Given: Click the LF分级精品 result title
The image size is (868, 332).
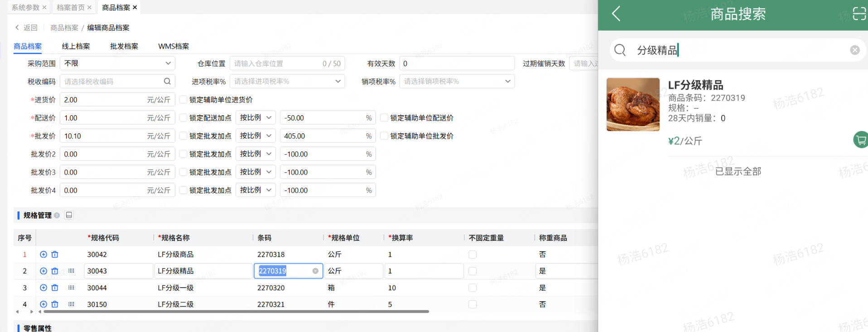Looking at the screenshot, I should point(695,85).
